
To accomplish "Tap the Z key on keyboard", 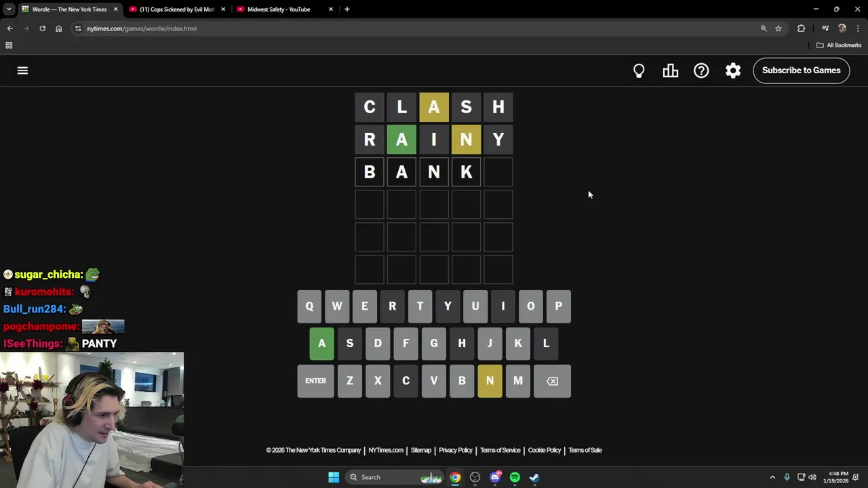I will point(350,381).
